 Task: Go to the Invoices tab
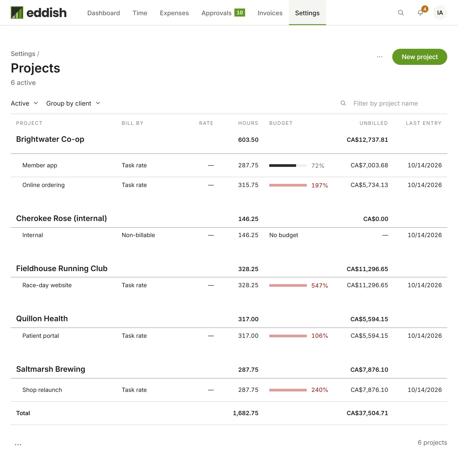(270, 13)
